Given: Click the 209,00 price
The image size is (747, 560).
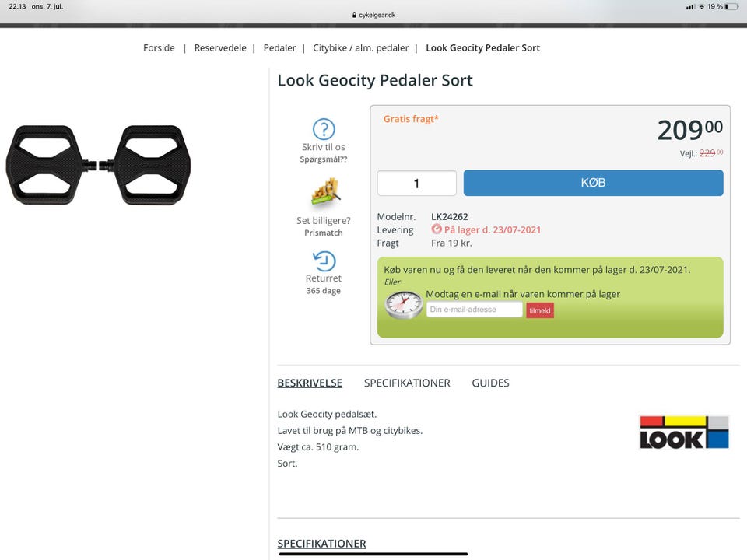Looking at the screenshot, I should click(x=689, y=130).
